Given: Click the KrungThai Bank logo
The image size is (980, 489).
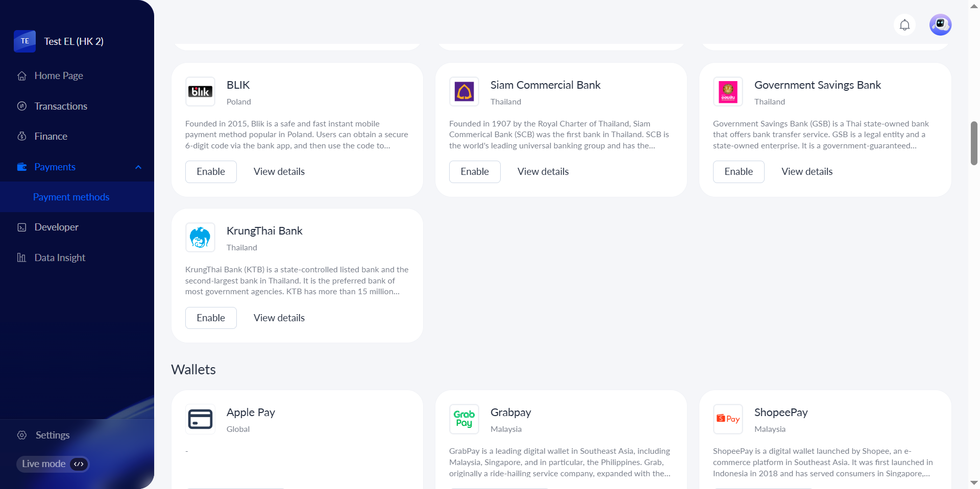Looking at the screenshot, I should [200, 238].
